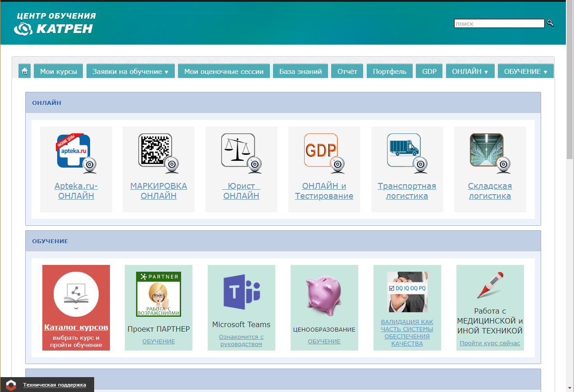Click the home icon tab
Image resolution: width=574 pixels, height=392 pixels.
coord(24,71)
